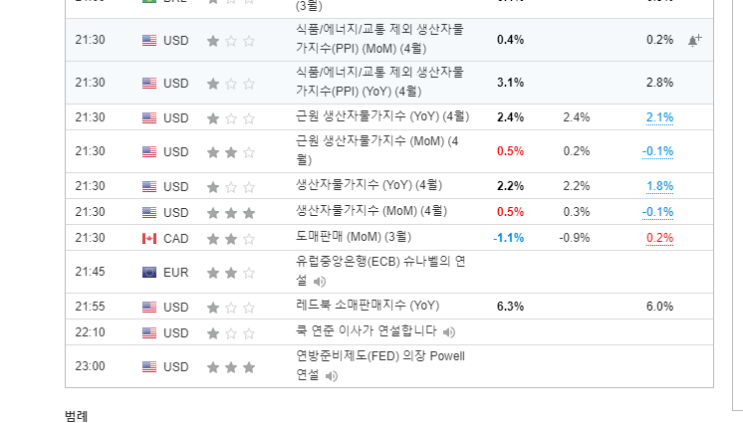Screen dimensions: 743x423
Task: Click the red 0.2% previous value in CAD row
Action: pyautogui.click(x=659, y=238)
